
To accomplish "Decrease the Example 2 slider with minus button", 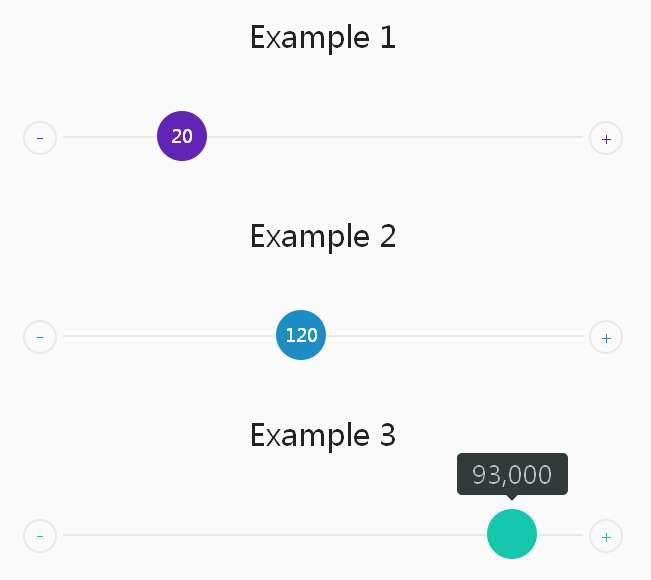I will pyautogui.click(x=40, y=337).
